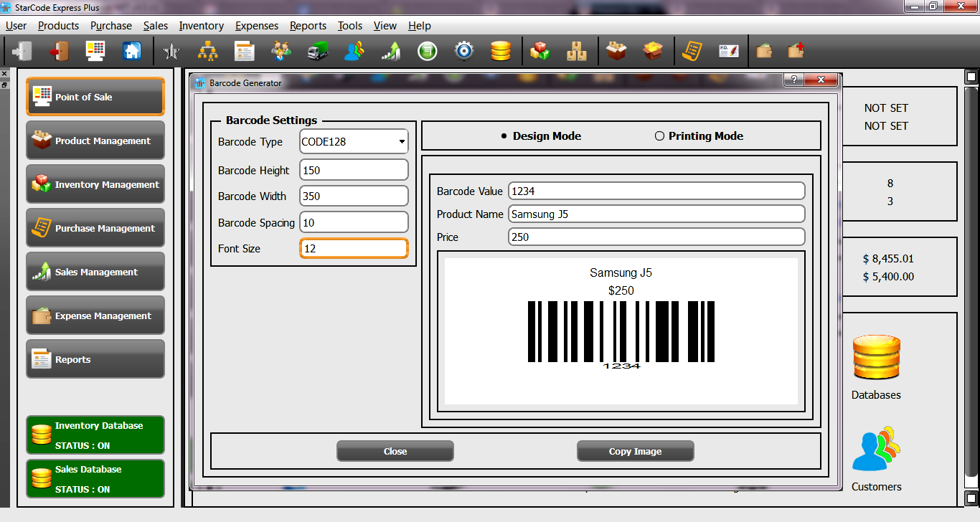Click the Barcode Generator help question button

793,80
